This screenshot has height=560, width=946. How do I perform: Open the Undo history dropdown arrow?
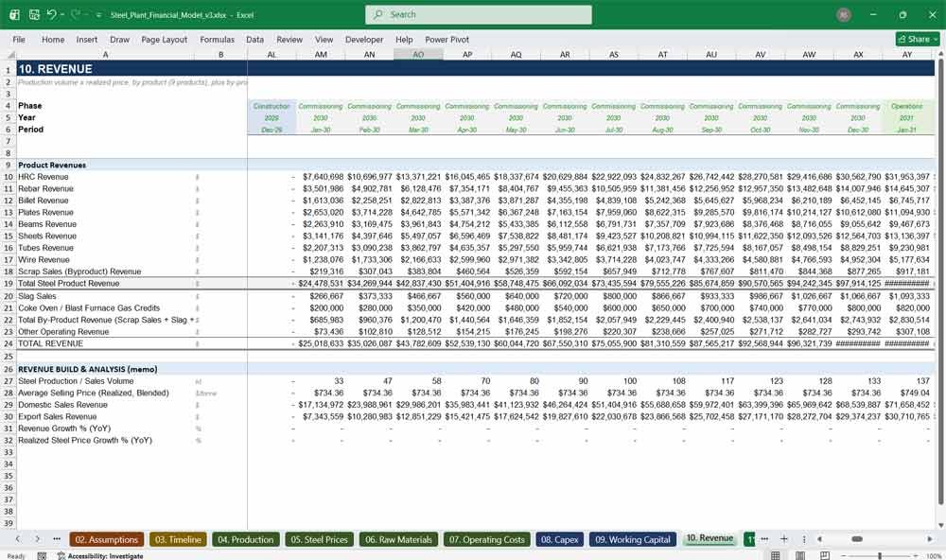click(62, 14)
